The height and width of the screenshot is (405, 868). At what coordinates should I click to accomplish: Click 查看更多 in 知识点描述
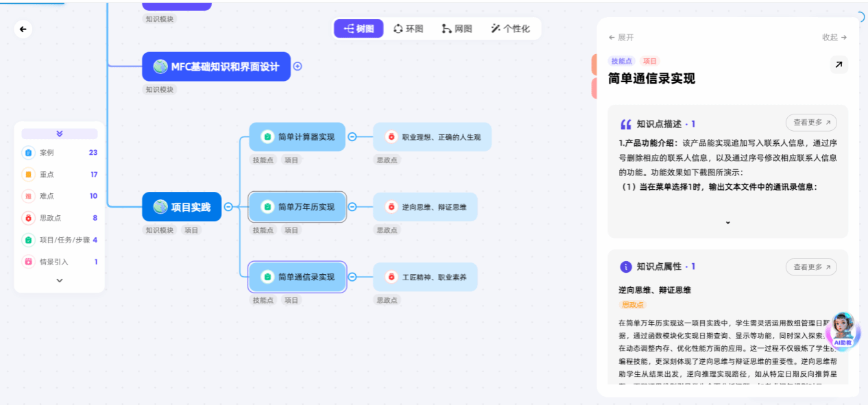(x=811, y=123)
